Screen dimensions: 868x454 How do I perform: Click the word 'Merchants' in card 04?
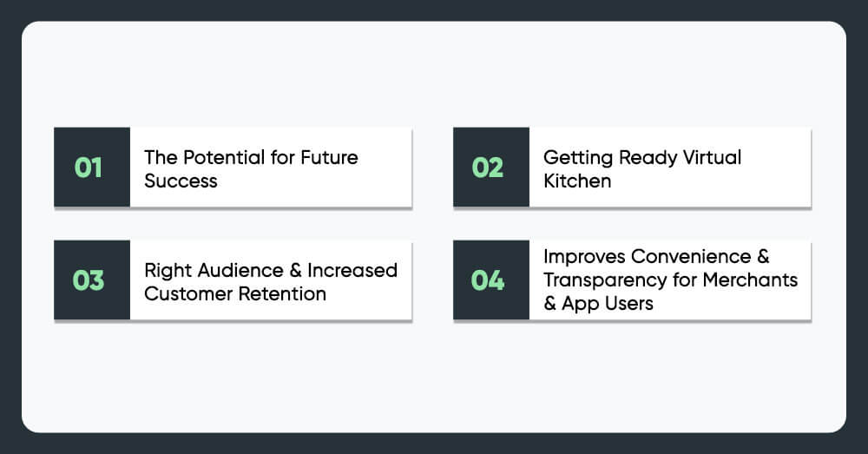[x=750, y=280]
